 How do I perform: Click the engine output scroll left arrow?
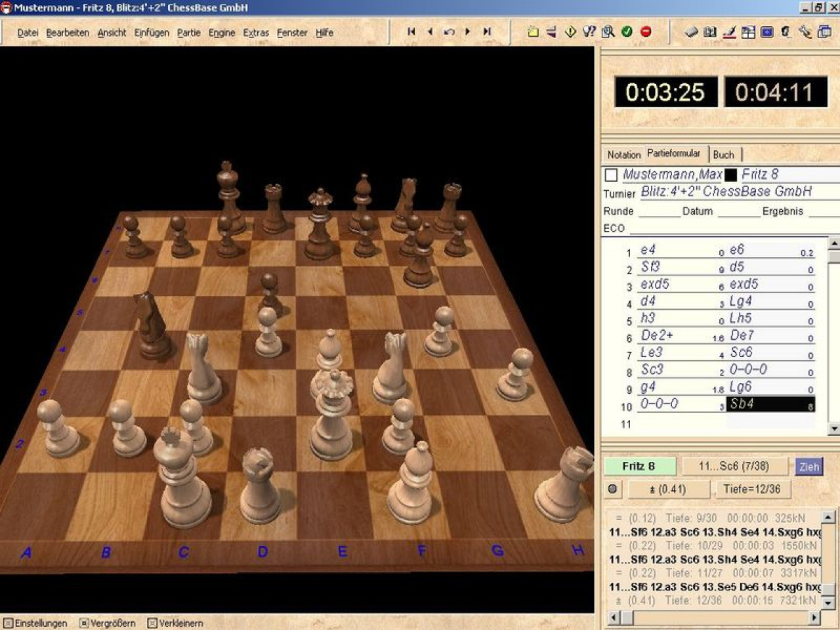coord(614,618)
